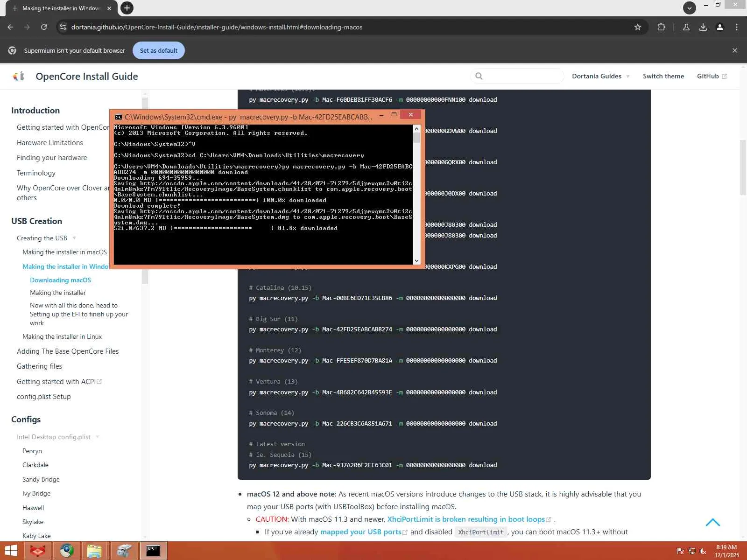Screen dimensions: 747x560
Task: Open the network tray icon
Action: coord(691,551)
